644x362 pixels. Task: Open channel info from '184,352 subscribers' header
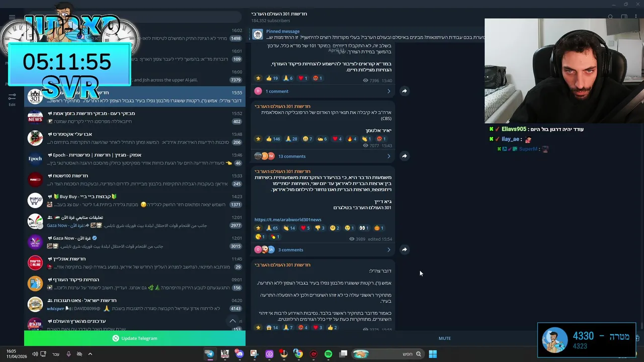pyautogui.click(x=271, y=21)
